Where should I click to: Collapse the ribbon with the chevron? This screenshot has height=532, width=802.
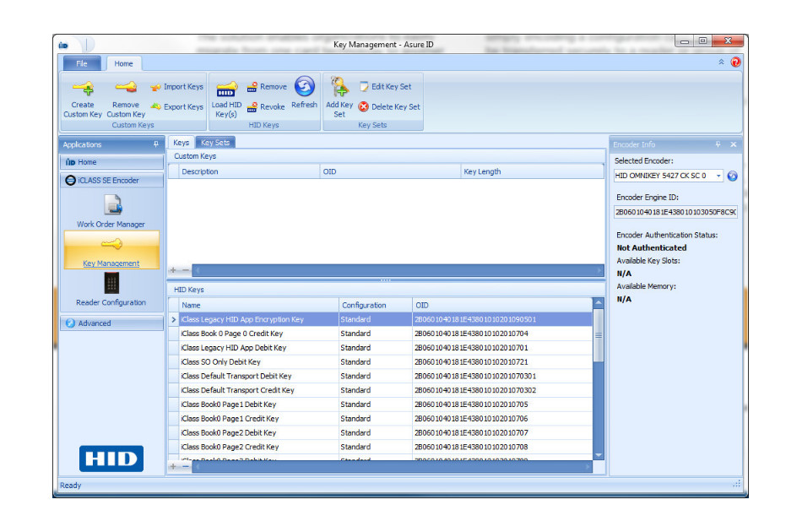coord(721,62)
